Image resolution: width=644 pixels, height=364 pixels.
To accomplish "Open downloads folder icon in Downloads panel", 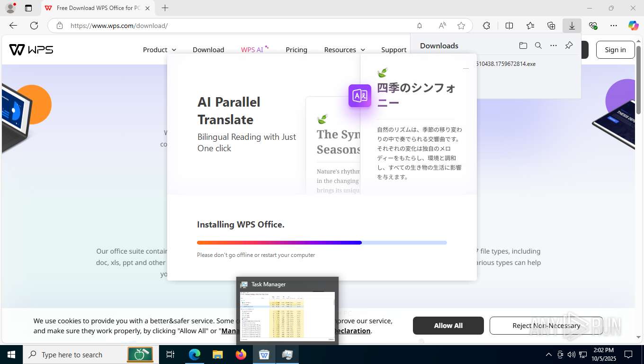I will coord(523,45).
